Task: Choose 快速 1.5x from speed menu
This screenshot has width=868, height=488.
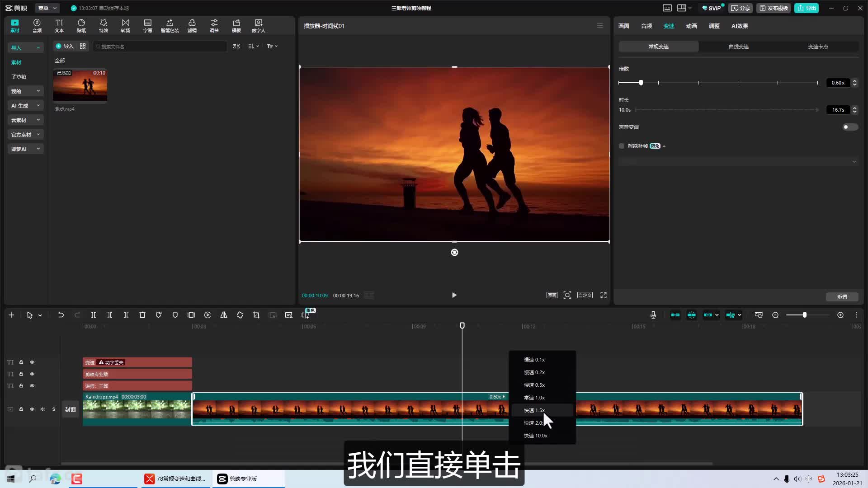Action: [535, 410]
